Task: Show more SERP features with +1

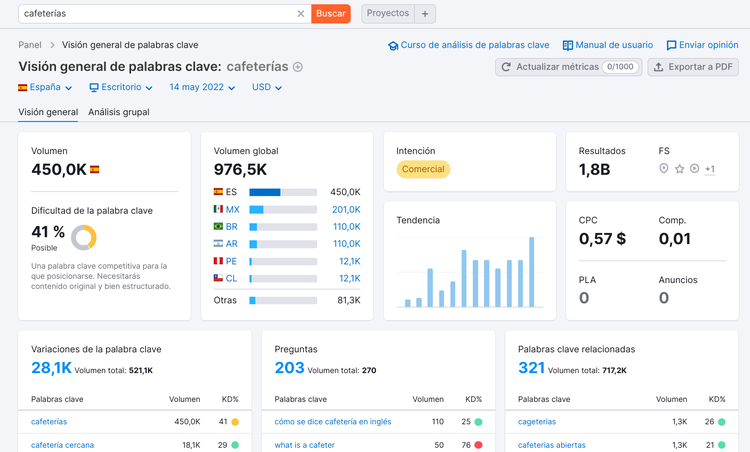Action: click(710, 169)
